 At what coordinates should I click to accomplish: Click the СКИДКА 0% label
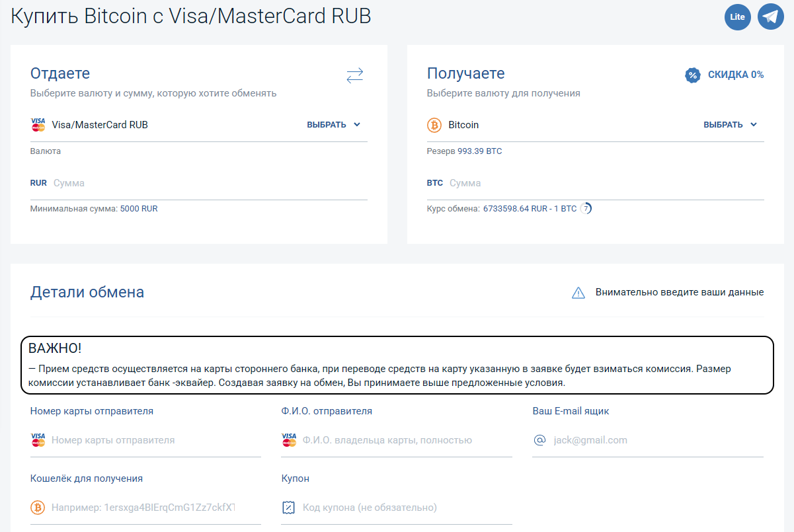[736, 75]
